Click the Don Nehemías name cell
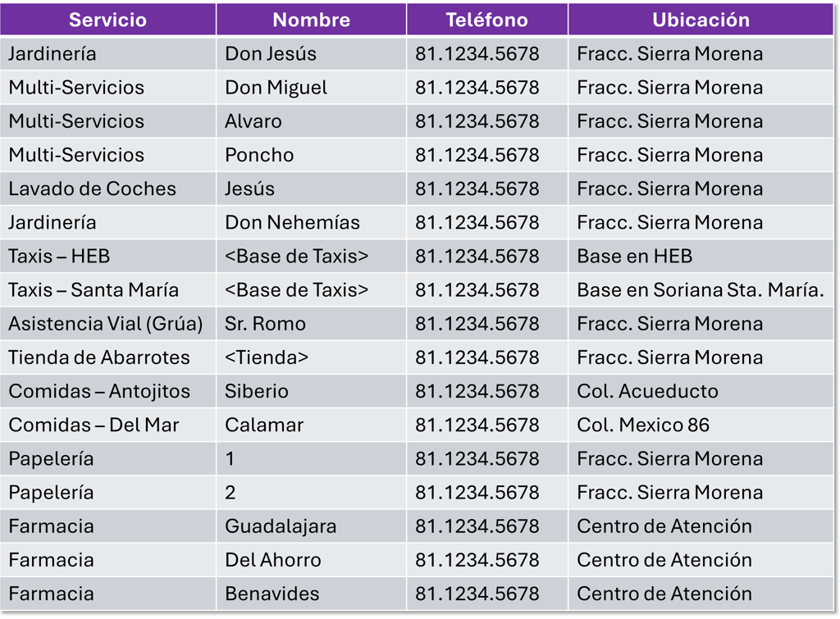The height and width of the screenshot is (619, 840). pyautogui.click(x=311, y=222)
